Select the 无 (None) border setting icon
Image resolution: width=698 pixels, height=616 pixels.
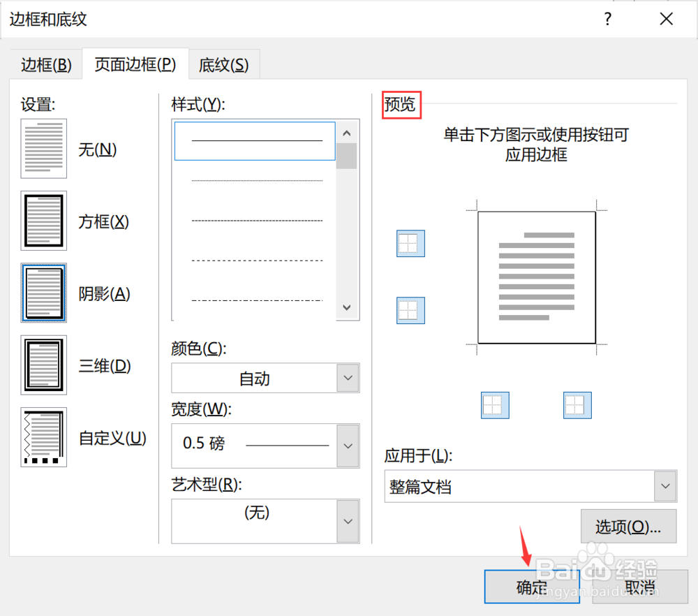[43, 149]
